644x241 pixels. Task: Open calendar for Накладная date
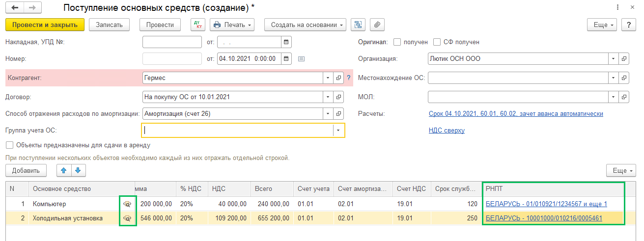[286, 42]
